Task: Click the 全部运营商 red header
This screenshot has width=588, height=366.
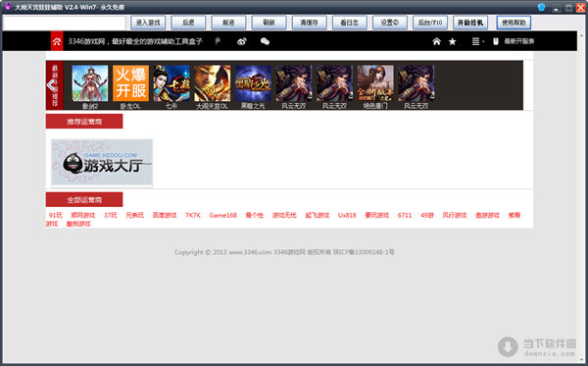Action: tap(84, 200)
